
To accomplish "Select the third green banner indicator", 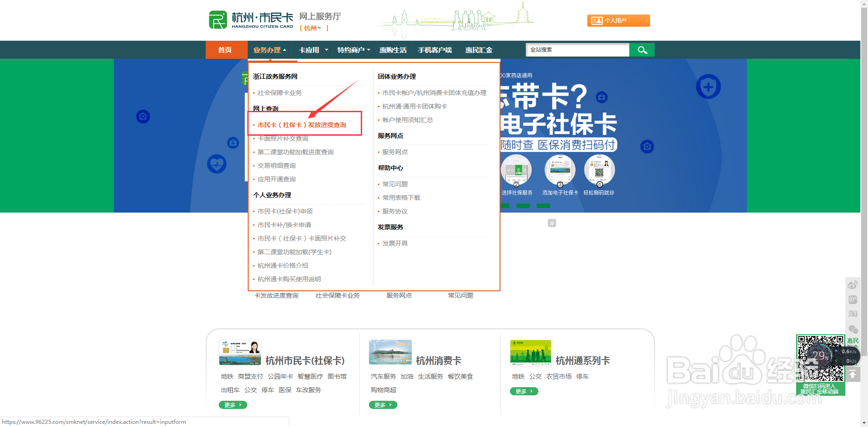I will (x=543, y=206).
